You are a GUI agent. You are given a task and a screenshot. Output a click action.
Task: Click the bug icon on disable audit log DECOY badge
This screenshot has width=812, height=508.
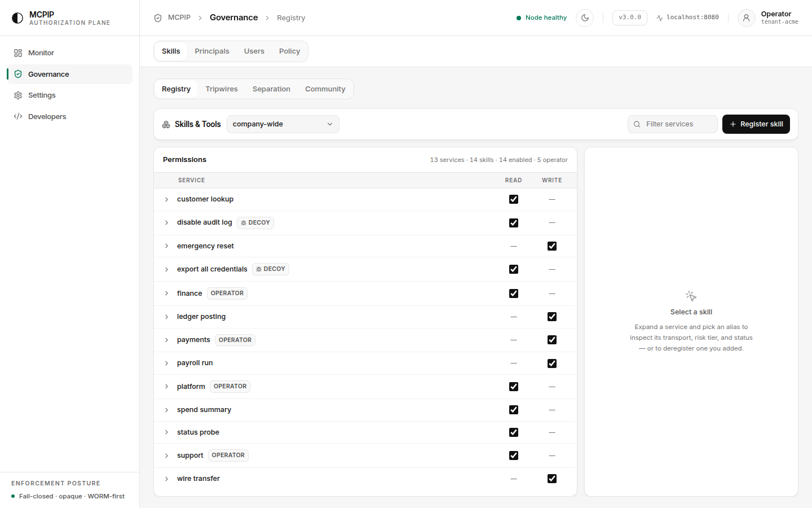pos(244,223)
